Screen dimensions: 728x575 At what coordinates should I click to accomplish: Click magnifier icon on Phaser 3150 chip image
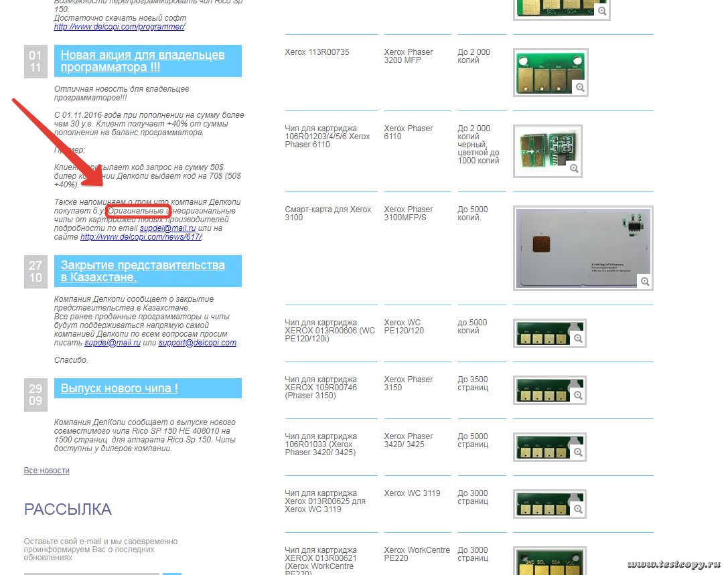point(578,396)
